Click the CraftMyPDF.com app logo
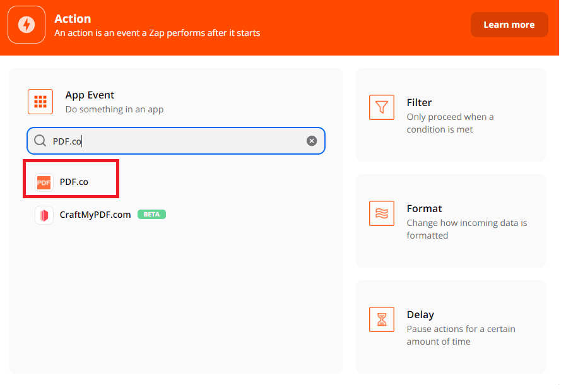Screen dimensions: 566x392 (44, 215)
